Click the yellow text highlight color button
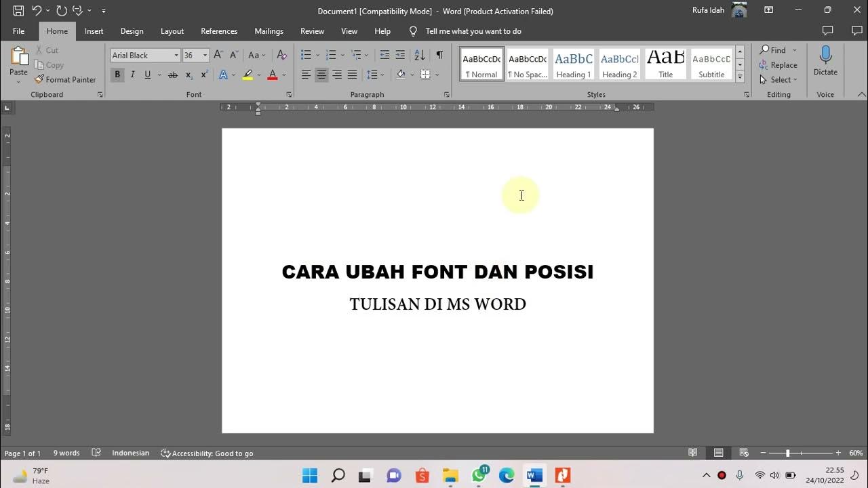This screenshot has height=488, width=868. [x=248, y=75]
